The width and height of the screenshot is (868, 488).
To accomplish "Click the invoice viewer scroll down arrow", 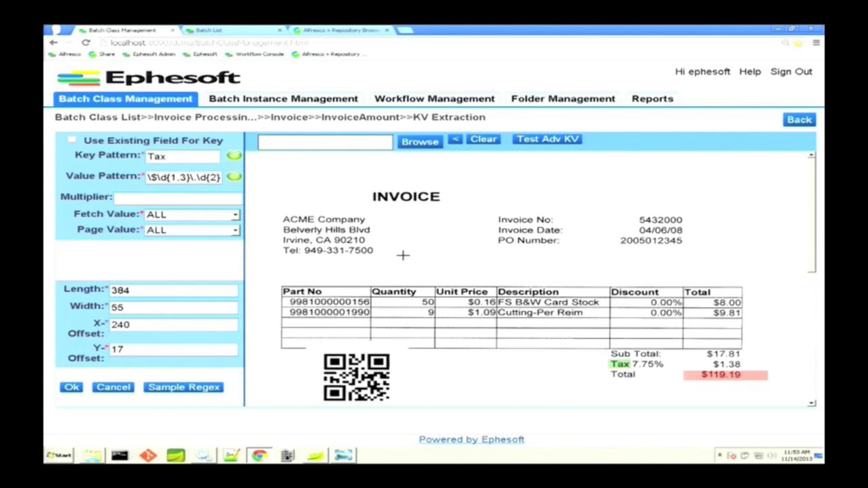I will point(812,403).
